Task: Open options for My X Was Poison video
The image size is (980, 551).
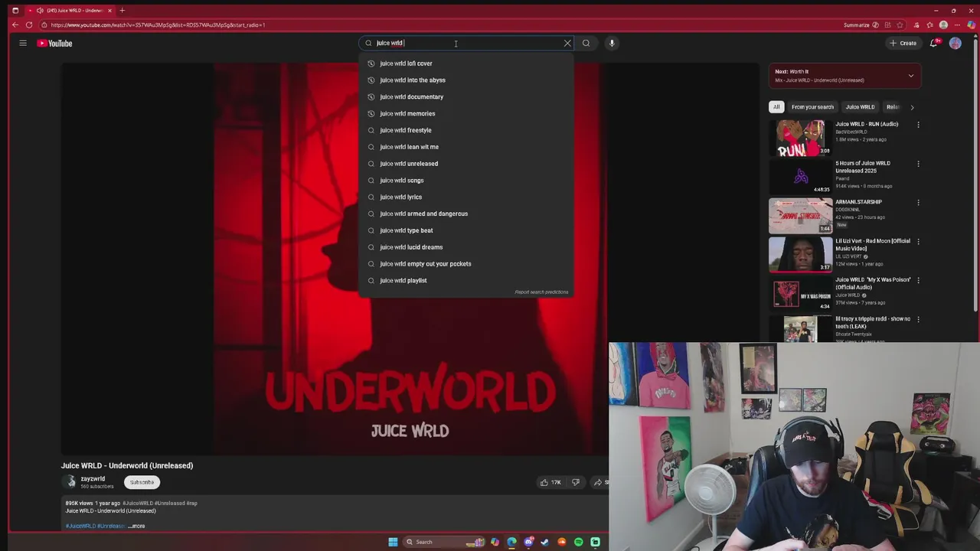Action: coord(918,281)
